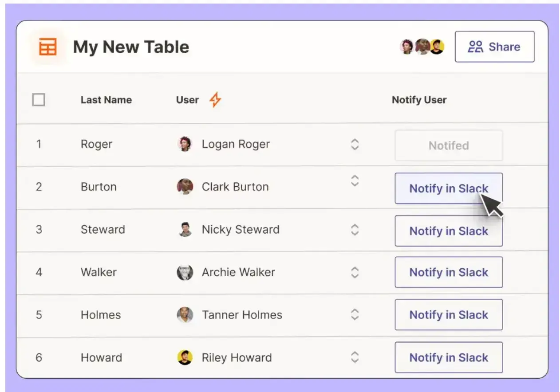Open the user picker on Riley Howard's row

[x=355, y=357]
